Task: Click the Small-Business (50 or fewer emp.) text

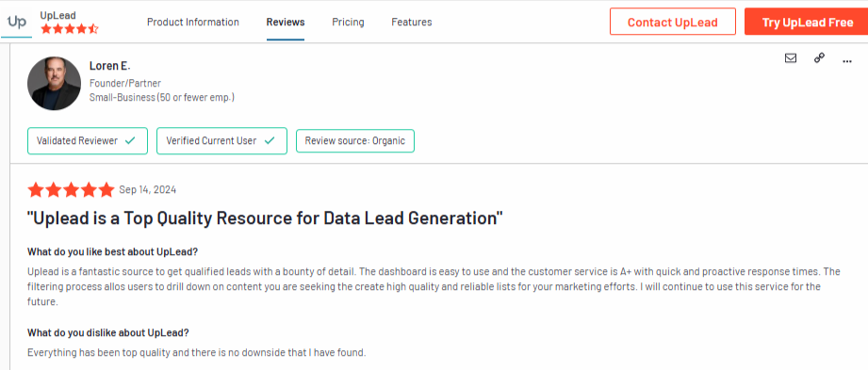Action: (x=162, y=97)
